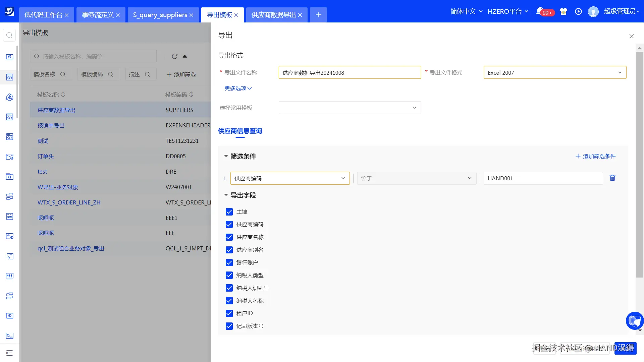
Task: Open the Excel 2007 file format dropdown
Action: coord(555,73)
